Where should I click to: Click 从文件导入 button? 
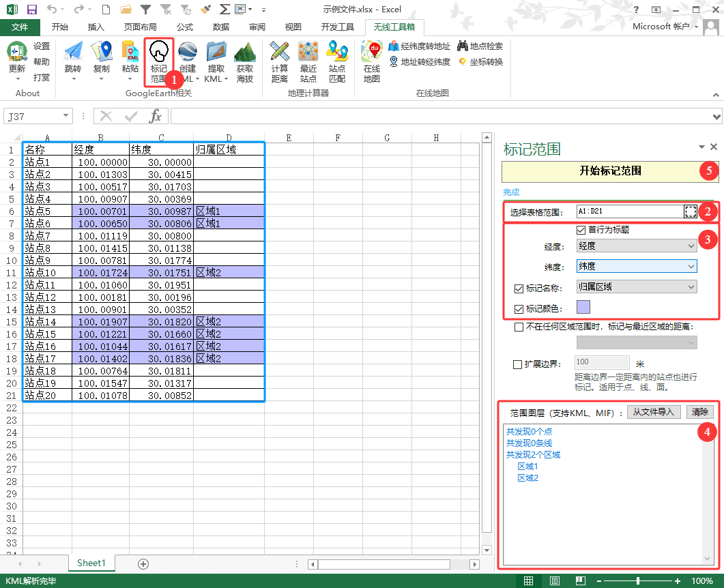[x=653, y=412]
